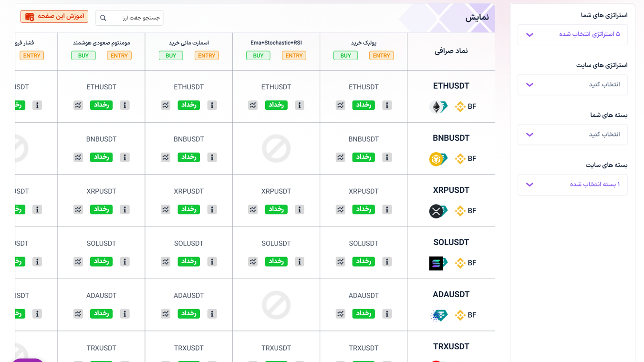Image resolution: width=644 pixels, height=362 pixels.
Task: Toggle ENTRY filter under Pullback Buy column
Action: [x=381, y=56]
